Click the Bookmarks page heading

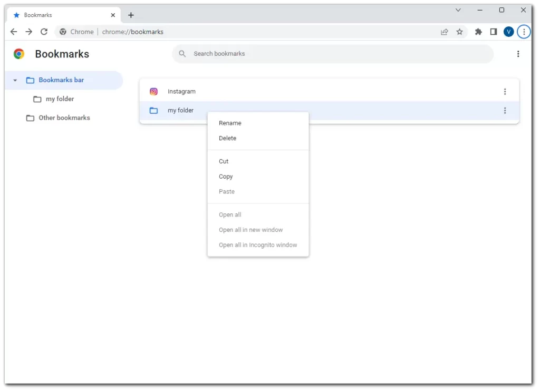coord(62,54)
